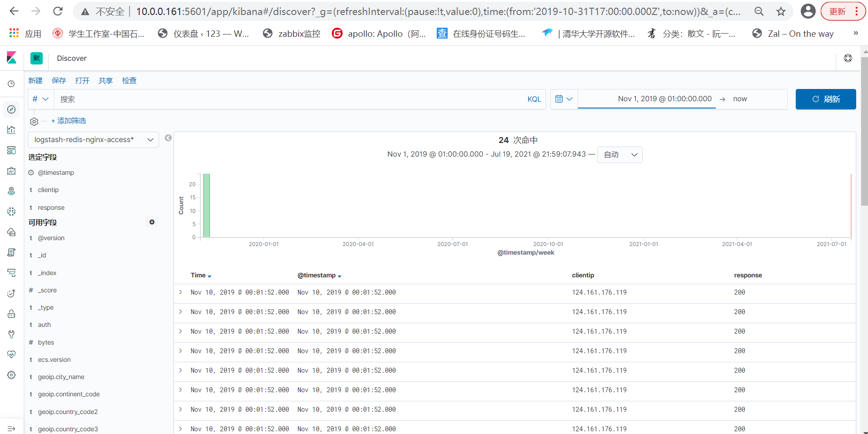Open browser profile account icon
This screenshot has height=434, width=868.
tap(808, 11)
